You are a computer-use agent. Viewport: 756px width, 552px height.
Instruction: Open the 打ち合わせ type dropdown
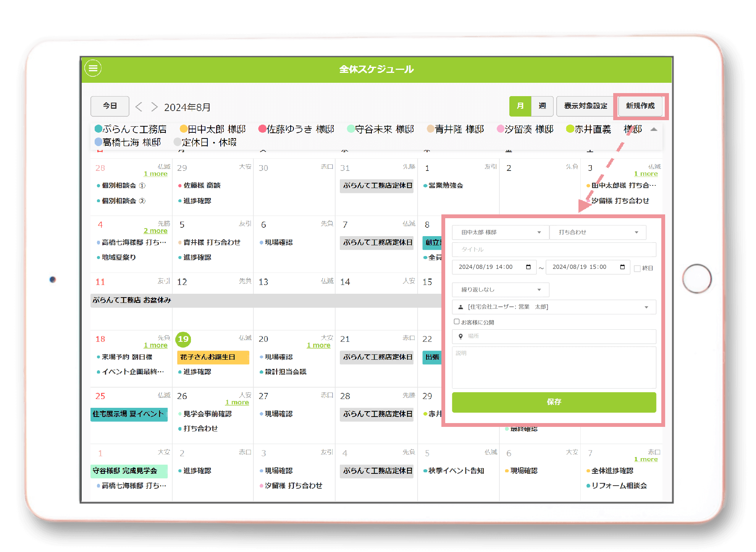click(598, 232)
